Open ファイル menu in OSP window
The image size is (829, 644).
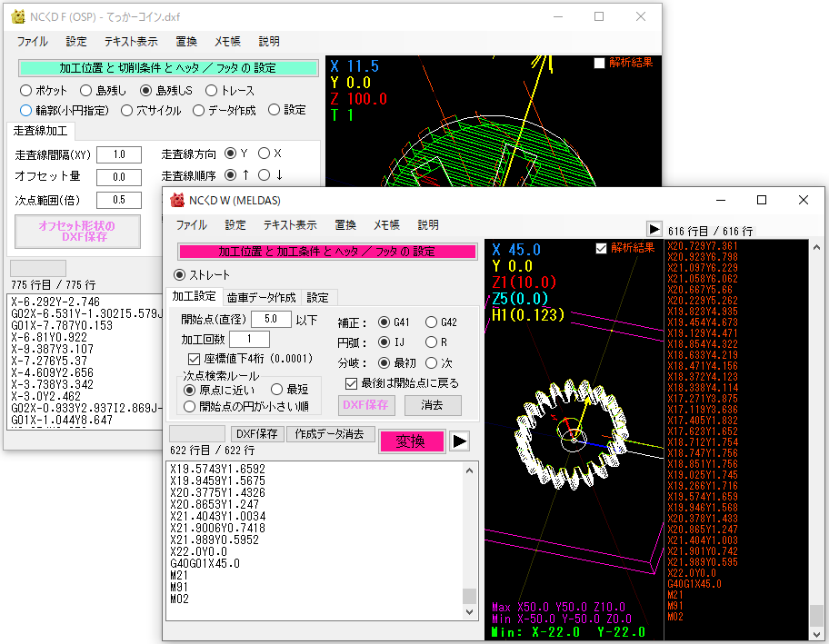32,41
